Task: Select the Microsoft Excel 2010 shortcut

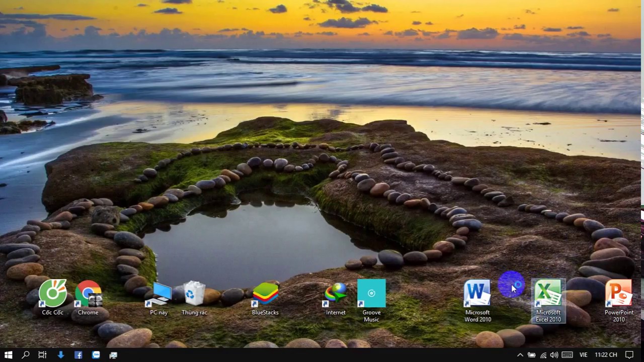Action: (548, 301)
